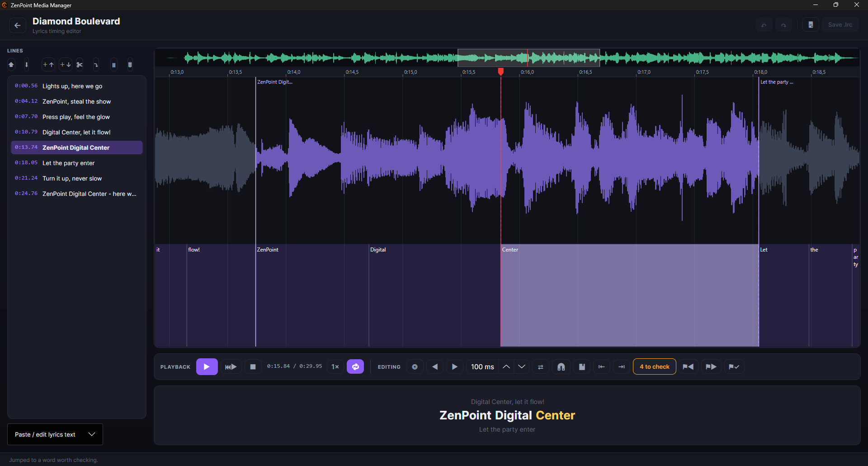Mark flagged word as checked
868x466 pixels.
click(x=734, y=366)
